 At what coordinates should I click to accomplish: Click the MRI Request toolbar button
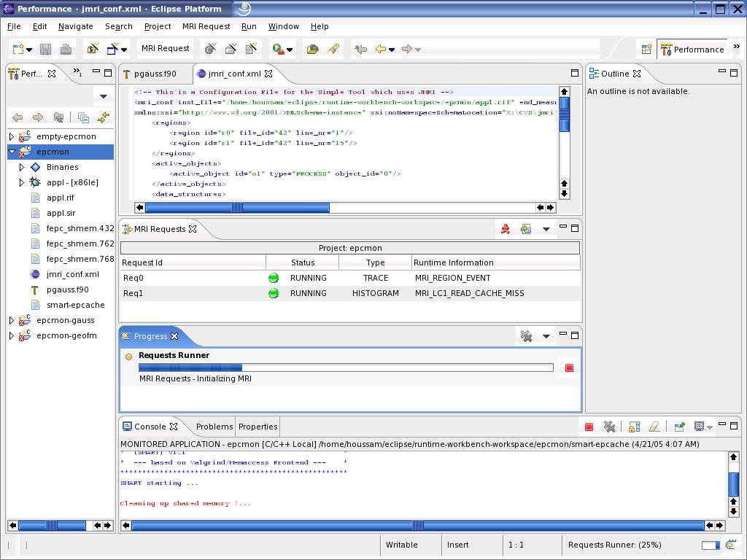tap(166, 49)
